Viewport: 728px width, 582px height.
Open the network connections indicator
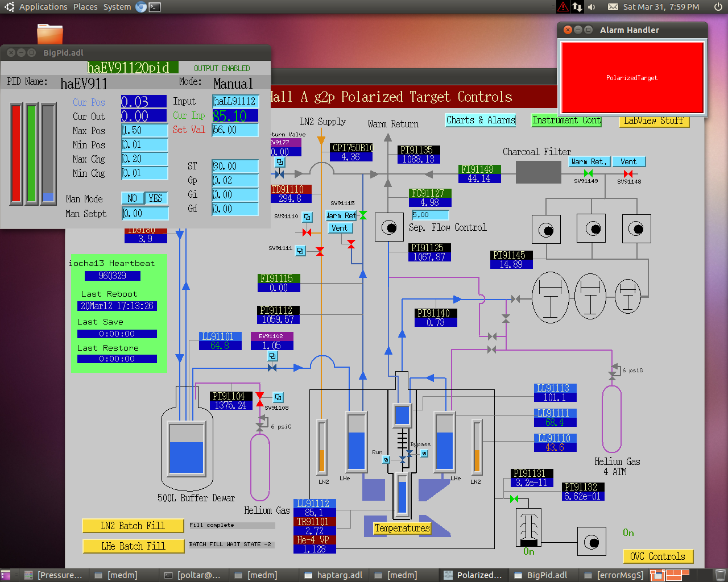(x=577, y=7)
